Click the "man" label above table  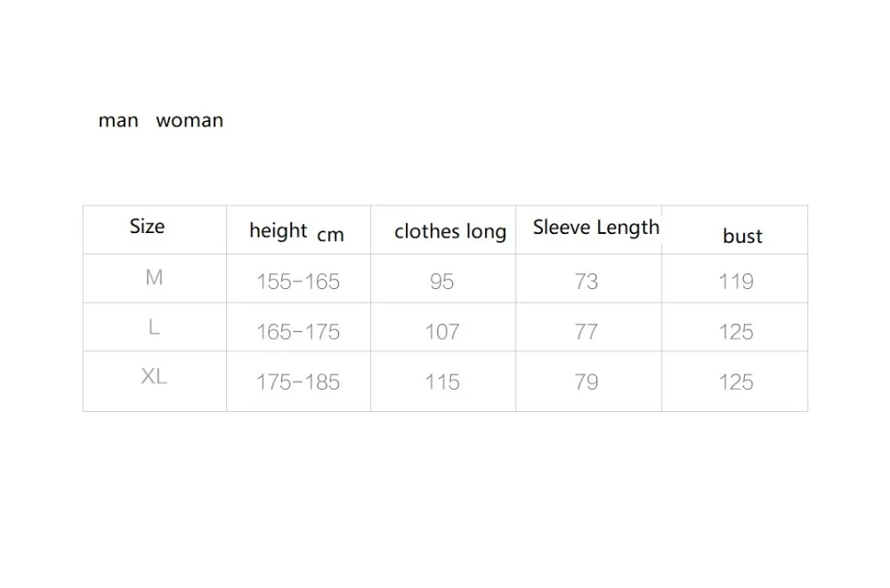118,120
